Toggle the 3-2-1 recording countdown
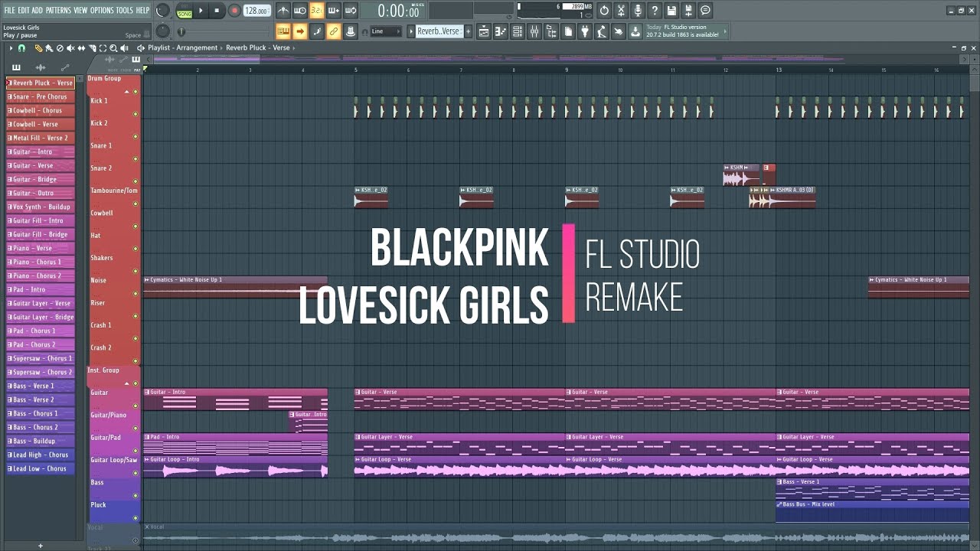The height and width of the screenshot is (551, 980). [317, 11]
